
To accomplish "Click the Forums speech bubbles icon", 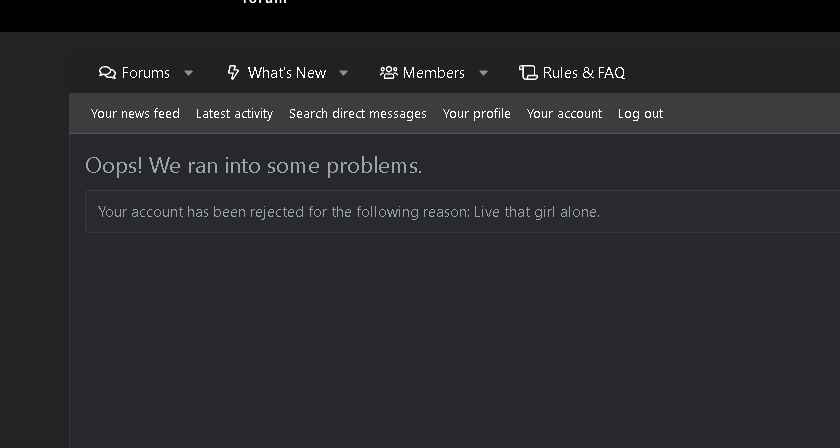I will pos(107,73).
